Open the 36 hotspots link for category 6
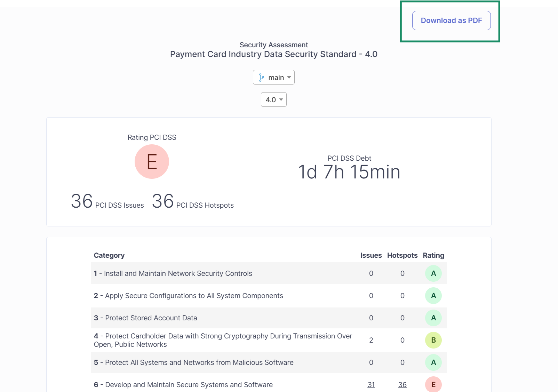This screenshot has height=392, width=558. (x=402, y=385)
